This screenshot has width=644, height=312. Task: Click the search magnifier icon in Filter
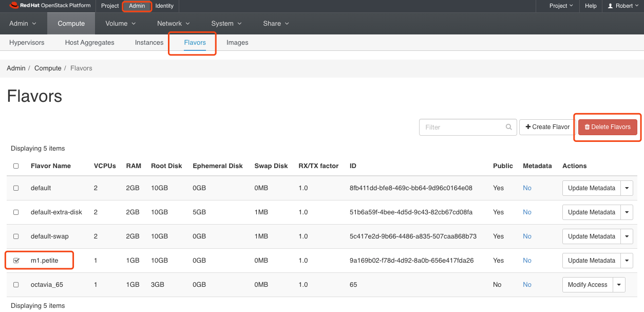508,127
